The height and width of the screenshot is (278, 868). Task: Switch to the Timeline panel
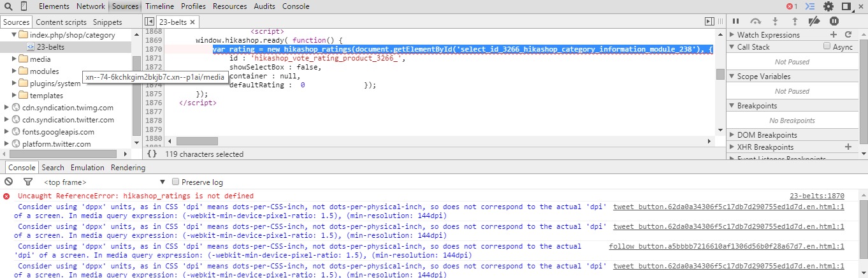tap(159, 6)
